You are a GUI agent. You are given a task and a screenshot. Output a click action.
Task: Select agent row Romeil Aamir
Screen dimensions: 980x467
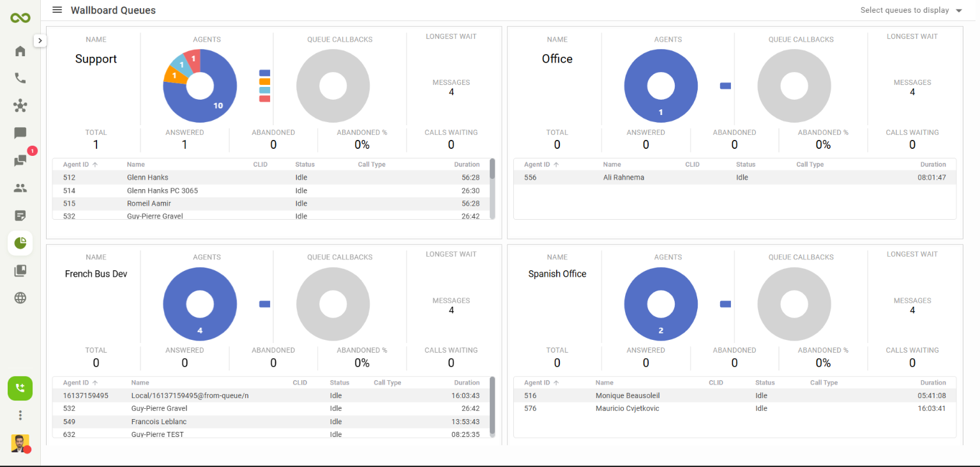pos(271,203)
